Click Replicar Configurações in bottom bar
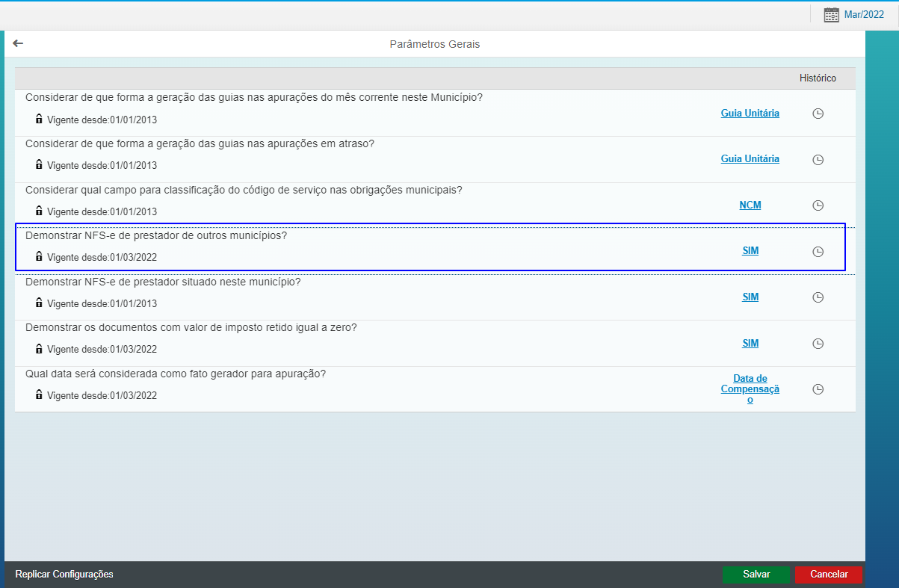The width and height of the screenshot is (899, 588). point(64,575)
